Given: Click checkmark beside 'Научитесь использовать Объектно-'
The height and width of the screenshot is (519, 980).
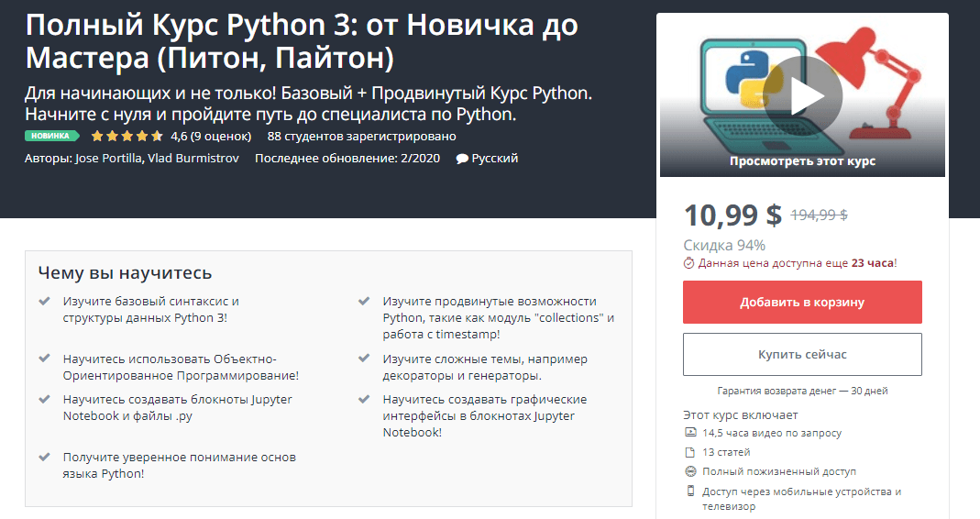Looking at the screenshot, I should coord(44,359).
